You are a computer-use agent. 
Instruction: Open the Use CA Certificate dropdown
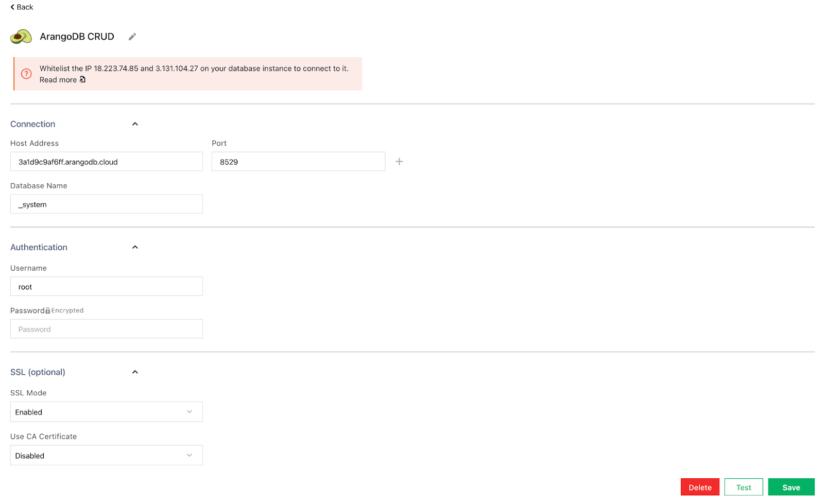pos(106,456)
